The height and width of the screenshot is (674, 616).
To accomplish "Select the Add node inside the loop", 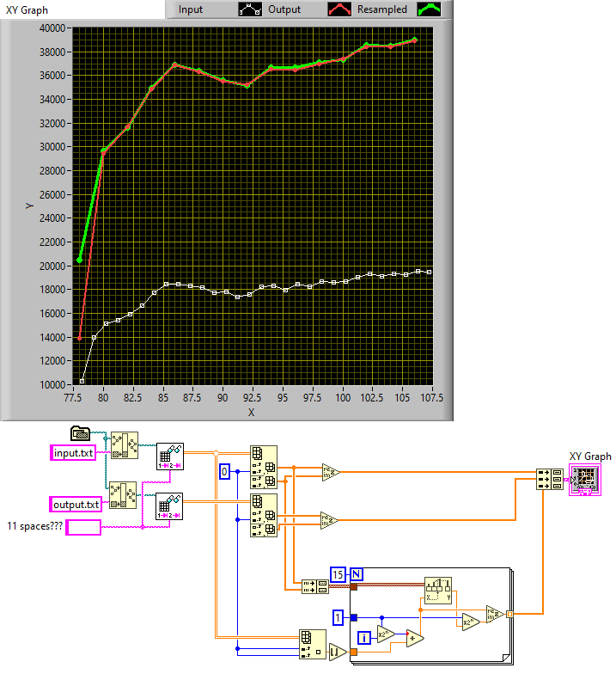I will [415, 638].
